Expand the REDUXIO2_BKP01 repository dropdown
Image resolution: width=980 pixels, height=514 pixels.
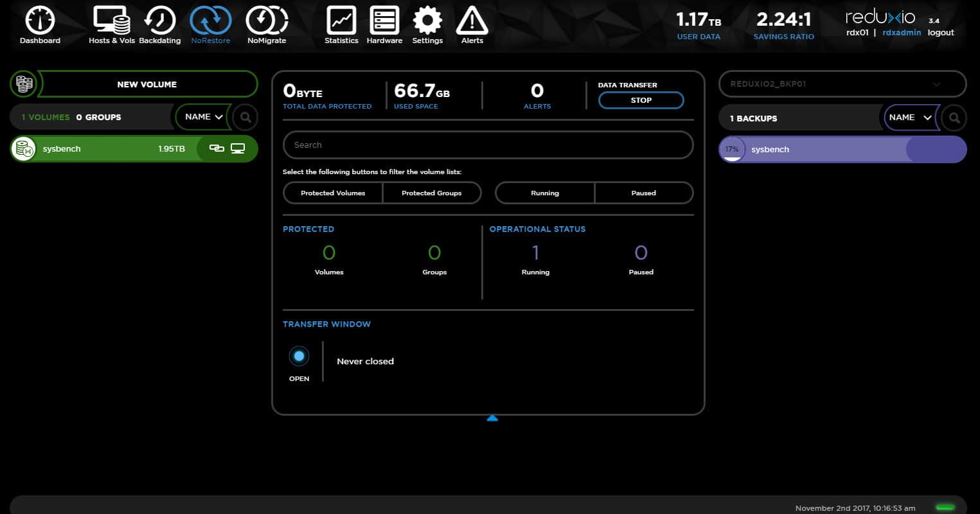coord(842,84)
